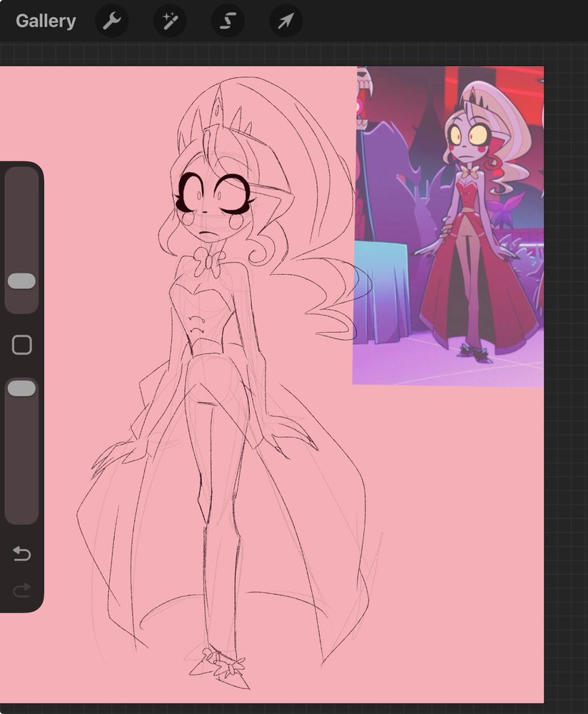The width and height of the screenshot is (588, 714).
Task: Undo the last stroke
Action: click(x=22, y=553)
